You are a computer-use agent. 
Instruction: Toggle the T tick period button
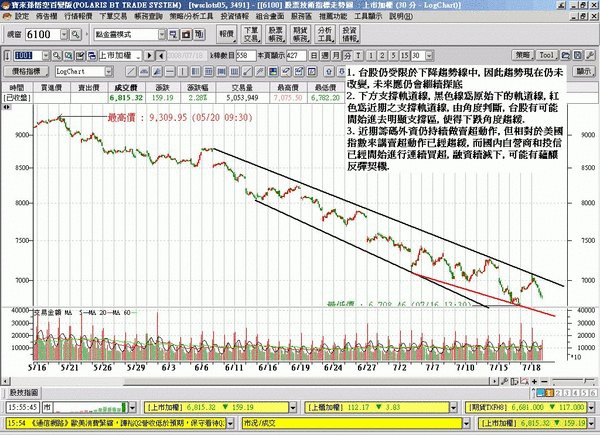359,56
